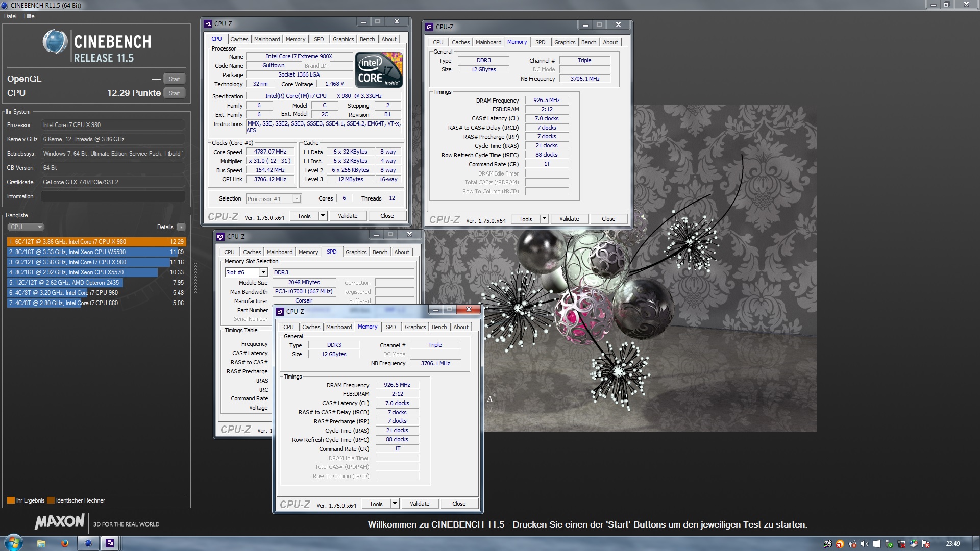
Task: Switch to Cinebench via its taskbar icon
Action: click(88, 543)
